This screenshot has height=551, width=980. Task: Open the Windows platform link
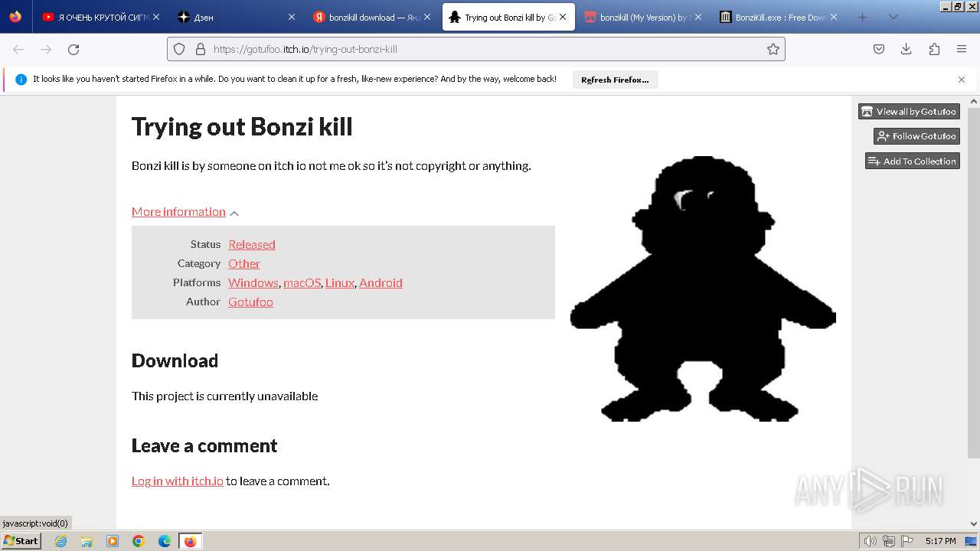click(253, 282)
